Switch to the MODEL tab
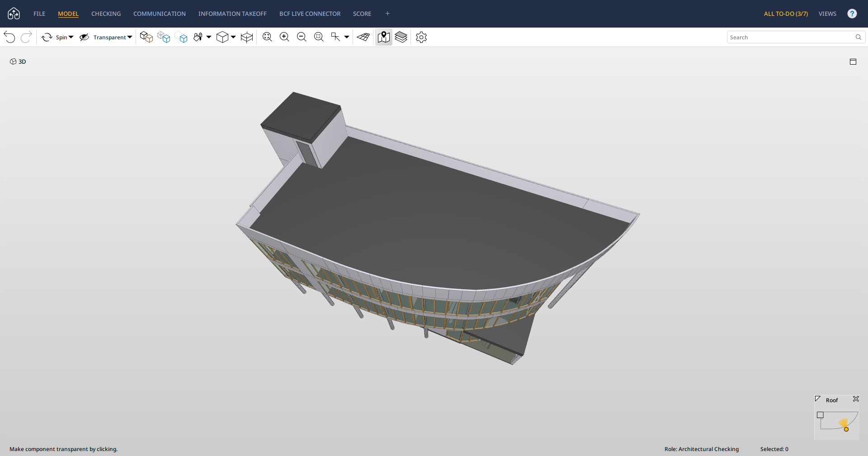This screenshot has width=868, height=456. click(x=68, y=14)
